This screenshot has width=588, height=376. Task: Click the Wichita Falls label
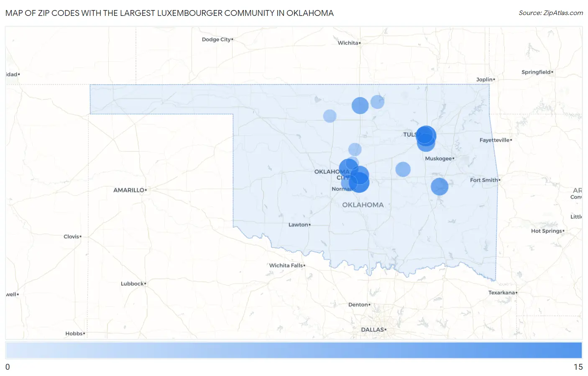(286, 265)
